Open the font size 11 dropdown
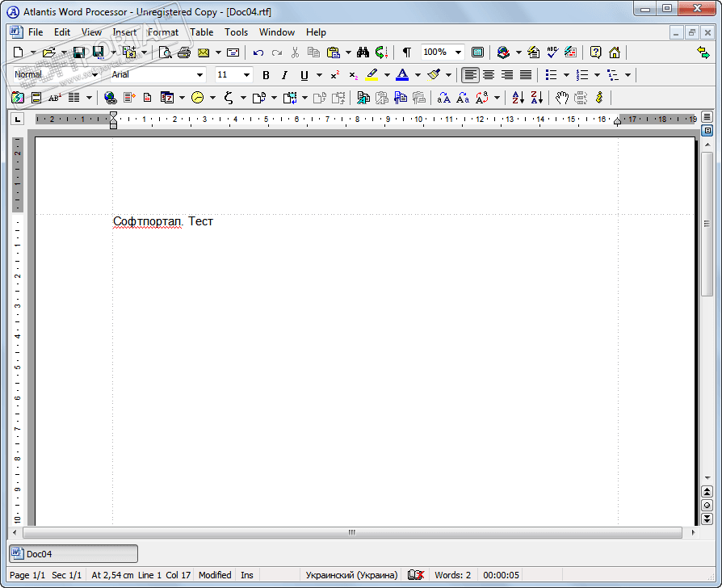722x588 pixels. [x=247, y=75]
